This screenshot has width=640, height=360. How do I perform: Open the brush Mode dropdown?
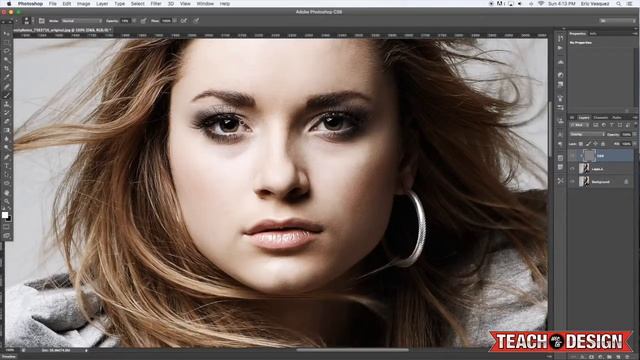point(81,20)
